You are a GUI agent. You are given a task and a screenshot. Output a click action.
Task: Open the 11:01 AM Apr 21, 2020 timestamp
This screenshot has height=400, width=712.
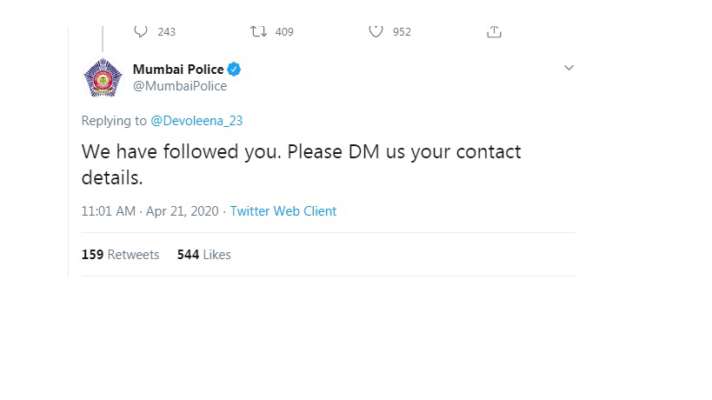coord(150,211)
